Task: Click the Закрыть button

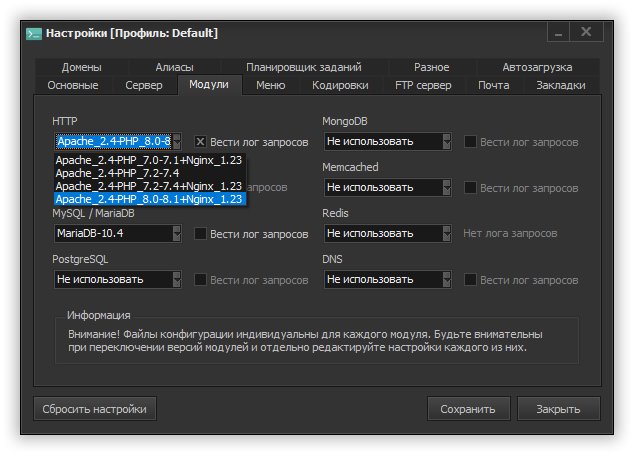Action: (558, 409)
